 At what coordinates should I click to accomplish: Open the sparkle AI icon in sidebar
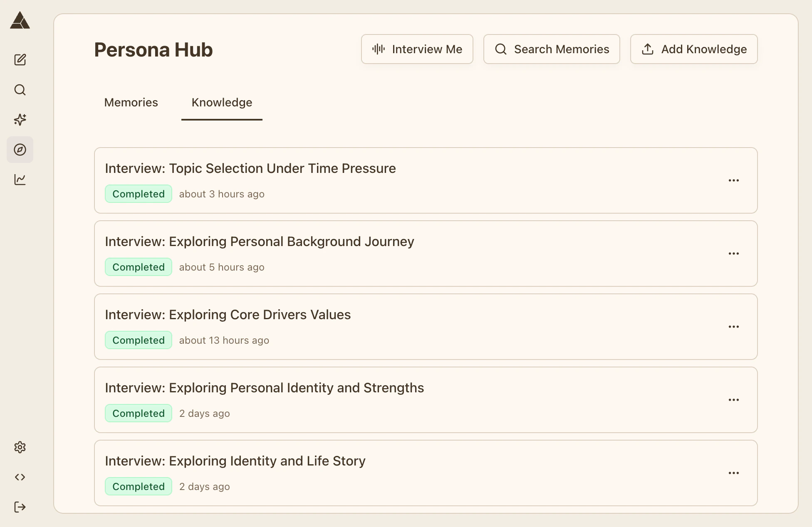20,120
